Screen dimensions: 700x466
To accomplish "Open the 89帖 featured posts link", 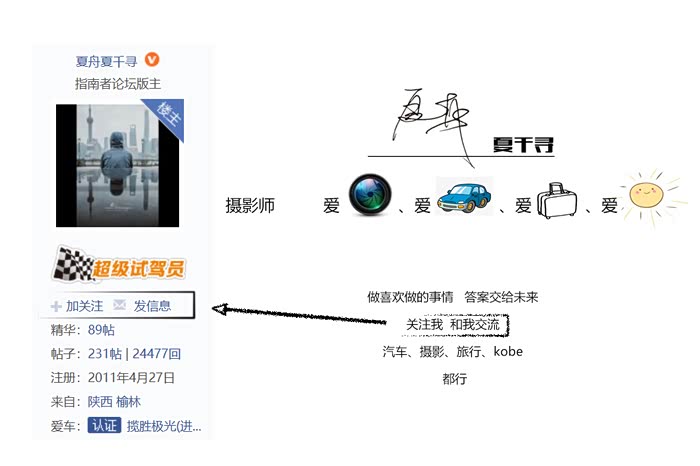I will pyautogui.click(x=101, y=330).
